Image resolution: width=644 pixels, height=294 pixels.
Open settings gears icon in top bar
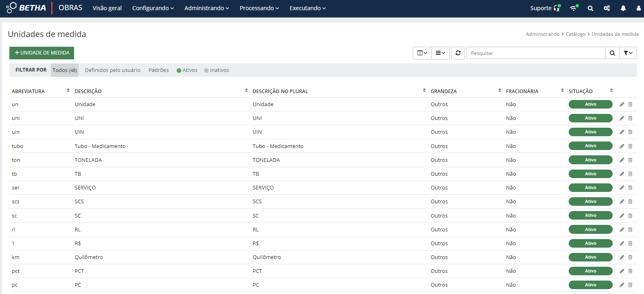607,8
